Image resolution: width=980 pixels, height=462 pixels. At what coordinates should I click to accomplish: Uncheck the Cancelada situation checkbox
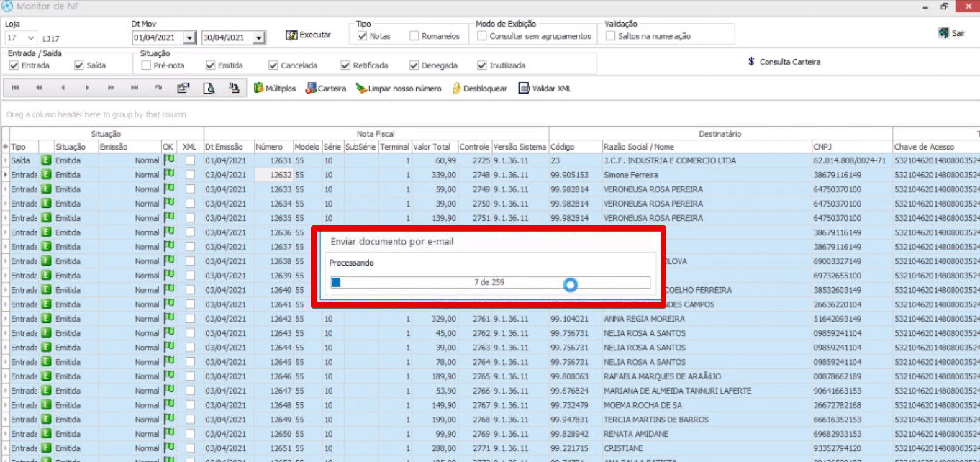pyautogui.click(x=273, y=65)
